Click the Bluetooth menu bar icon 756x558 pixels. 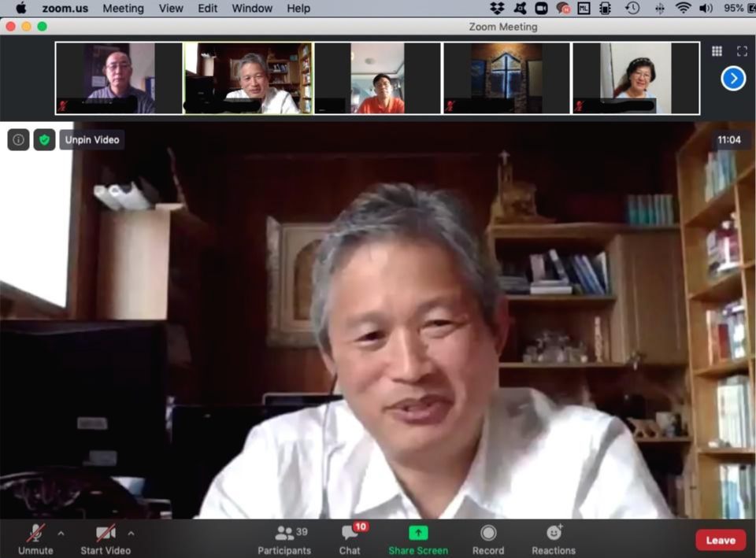(x=659, y=8)
